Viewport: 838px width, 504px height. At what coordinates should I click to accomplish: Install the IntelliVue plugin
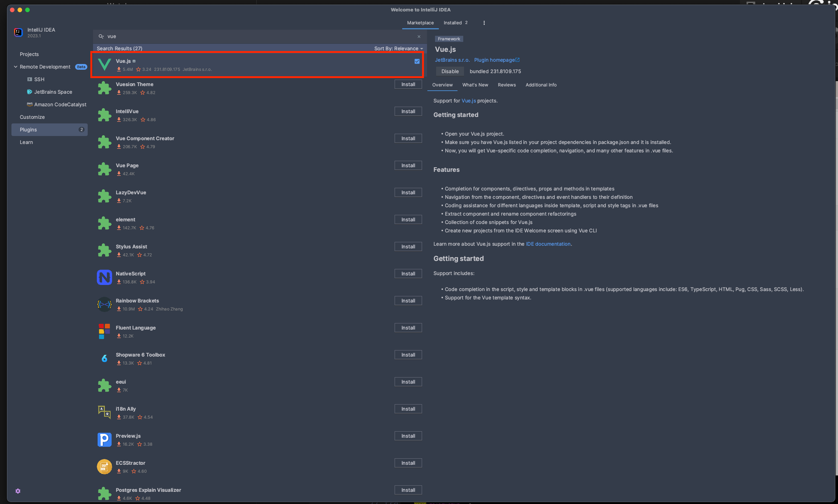pyautogui.click(x=408, y=111)
